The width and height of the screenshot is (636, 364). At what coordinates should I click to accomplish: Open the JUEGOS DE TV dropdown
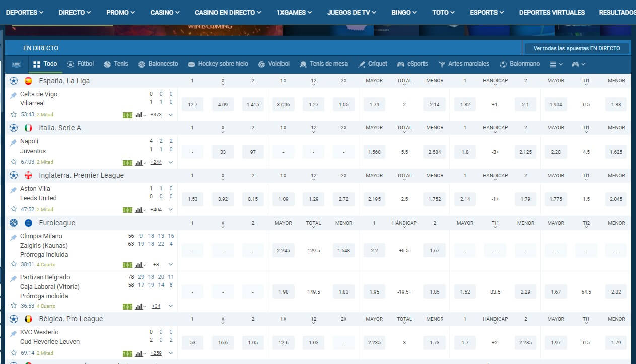351,12
